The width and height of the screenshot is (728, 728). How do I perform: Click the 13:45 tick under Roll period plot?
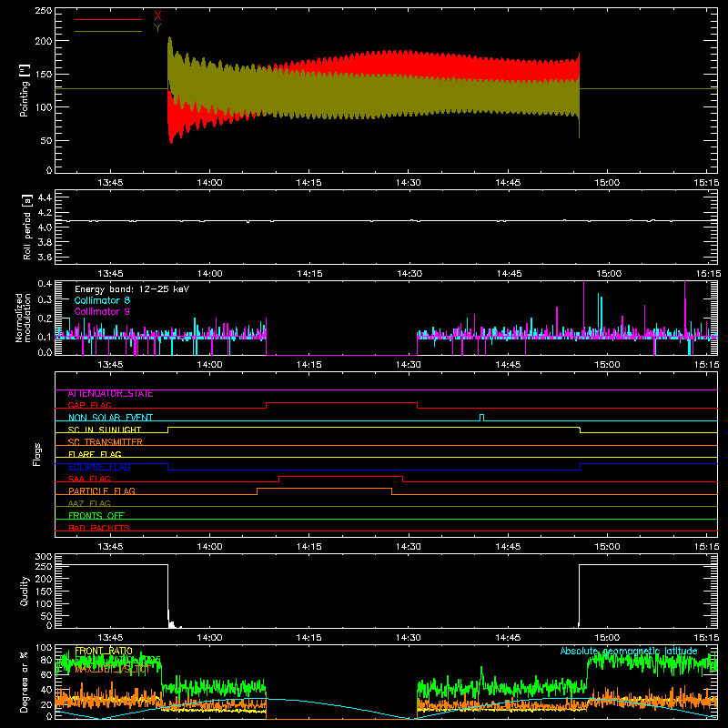click(110, 274)
